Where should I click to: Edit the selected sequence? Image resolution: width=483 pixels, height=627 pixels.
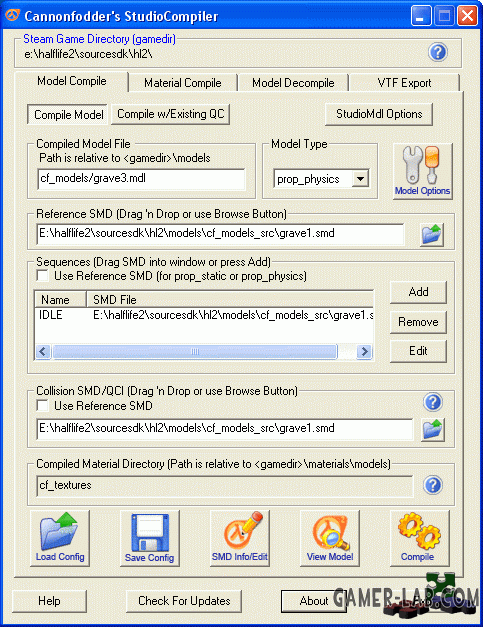(418, 351)
